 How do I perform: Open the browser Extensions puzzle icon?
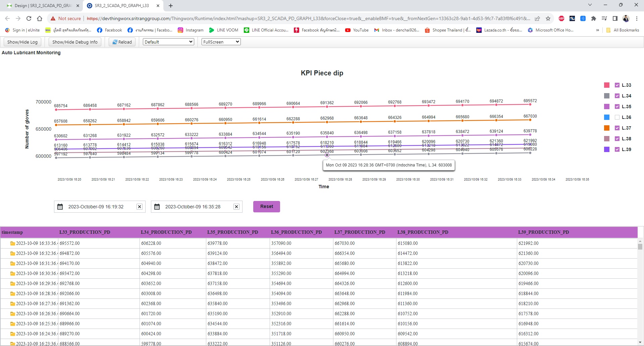(x=593, y=18)
